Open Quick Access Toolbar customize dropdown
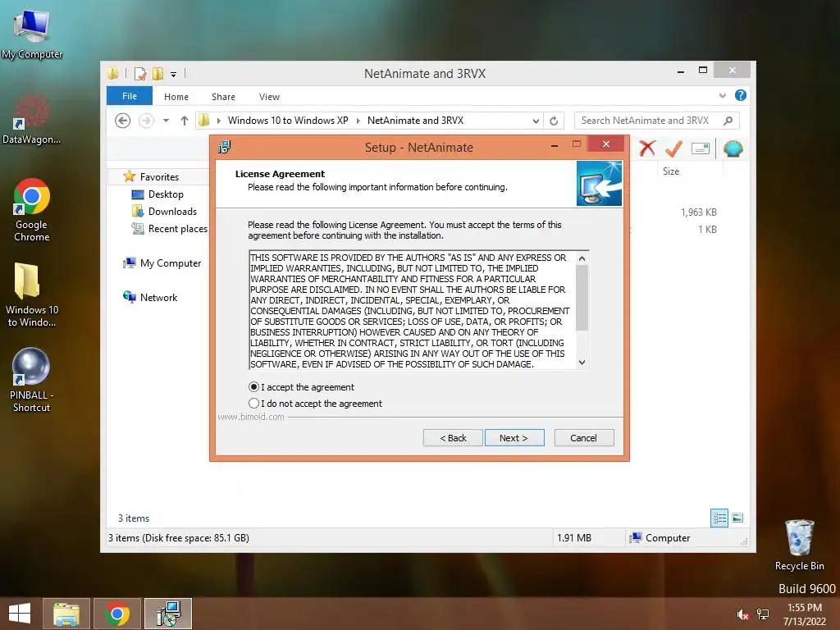The height and width of the screenshot is (630, 840). click(x=174, y=75)
